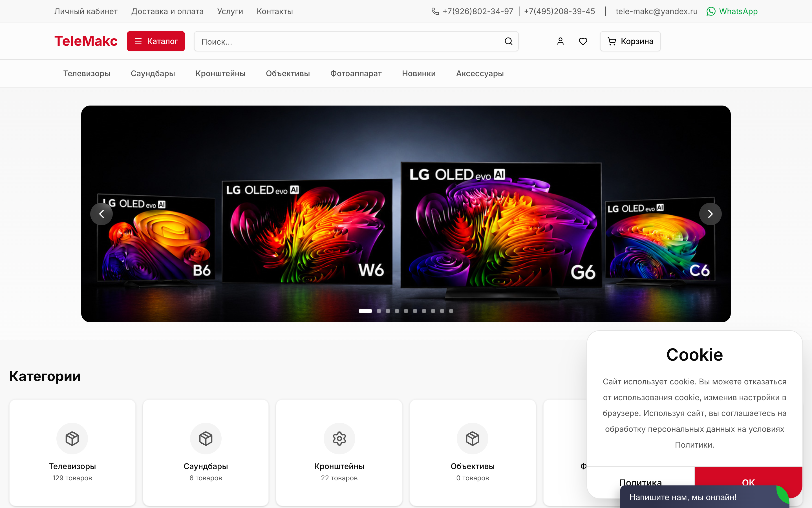
Task: Go to previous banner slide
Action: click(x=101, y=214)
